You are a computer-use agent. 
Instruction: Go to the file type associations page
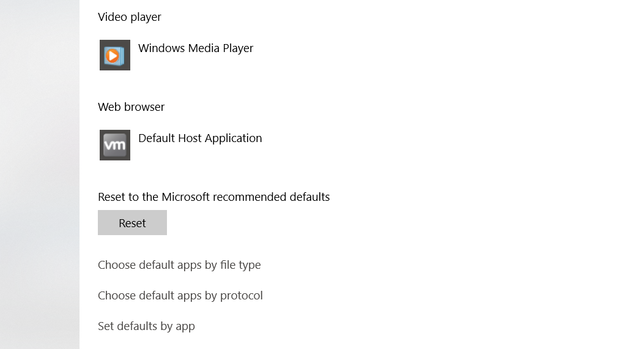pos(179,265)
